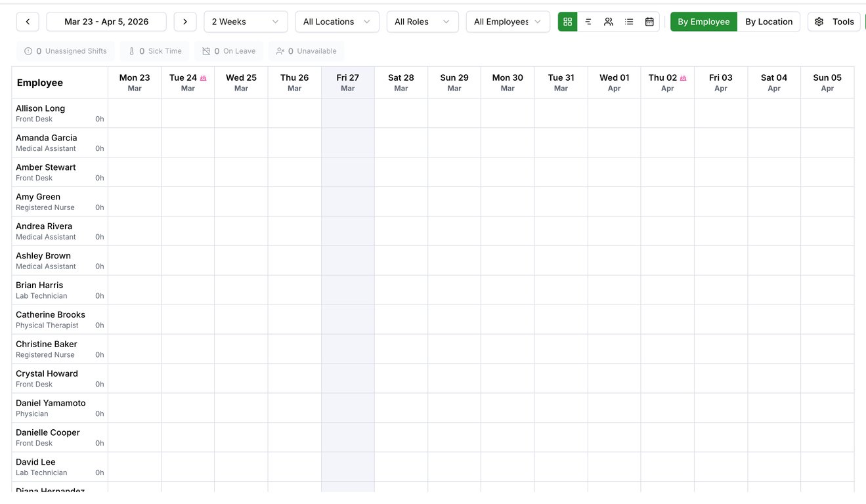The height and width of the screenshot is (504, 866).
Task: Select the calendar view icon
Action: tap(649, 22)
